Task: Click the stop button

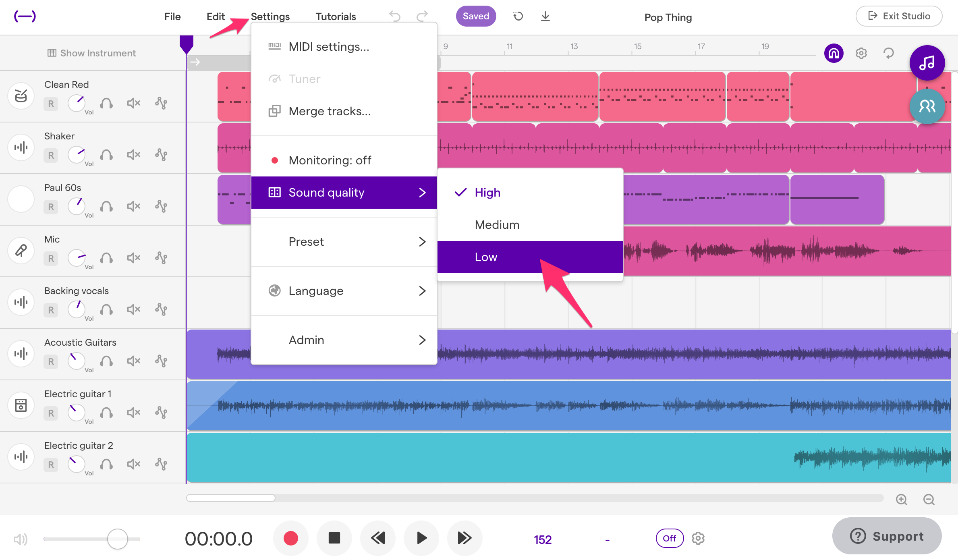Action: click(x=334, y=538)
